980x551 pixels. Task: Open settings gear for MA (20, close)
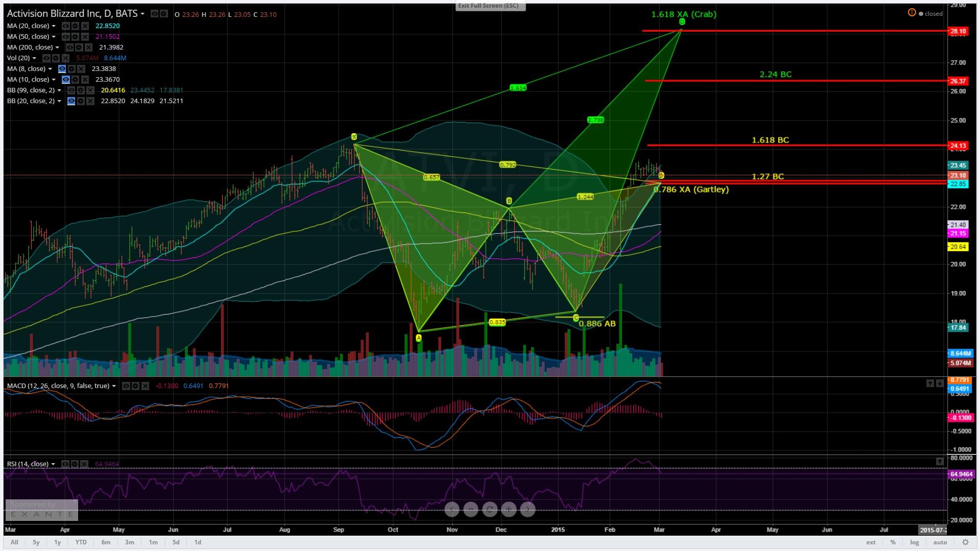[x=75, y=26]
